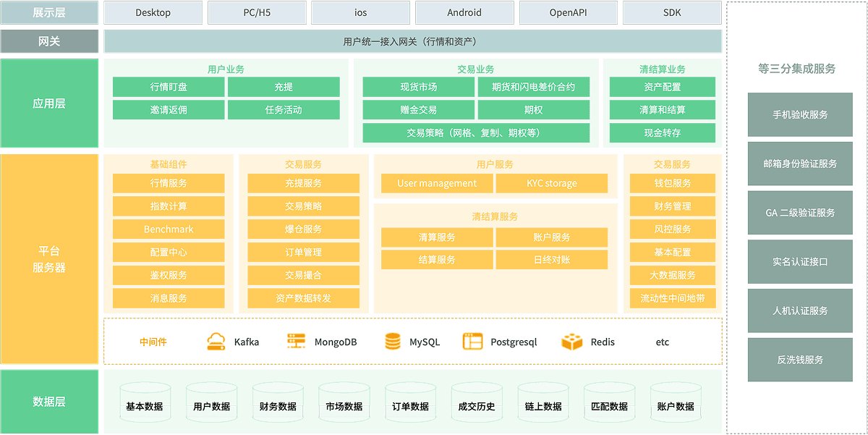Open the 现货市场 module
The height and width of the screenshot is (435, 868).
pyautogui.click(x=418, y=87)
